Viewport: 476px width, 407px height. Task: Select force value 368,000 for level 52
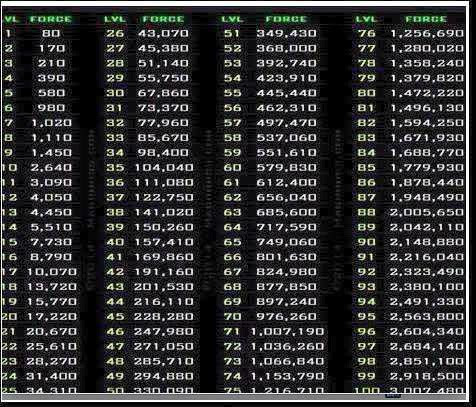click(287, 48)
